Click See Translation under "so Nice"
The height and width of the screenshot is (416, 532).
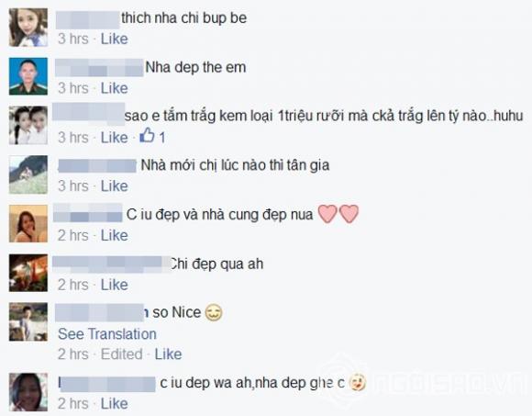click(x=107, y=334)
